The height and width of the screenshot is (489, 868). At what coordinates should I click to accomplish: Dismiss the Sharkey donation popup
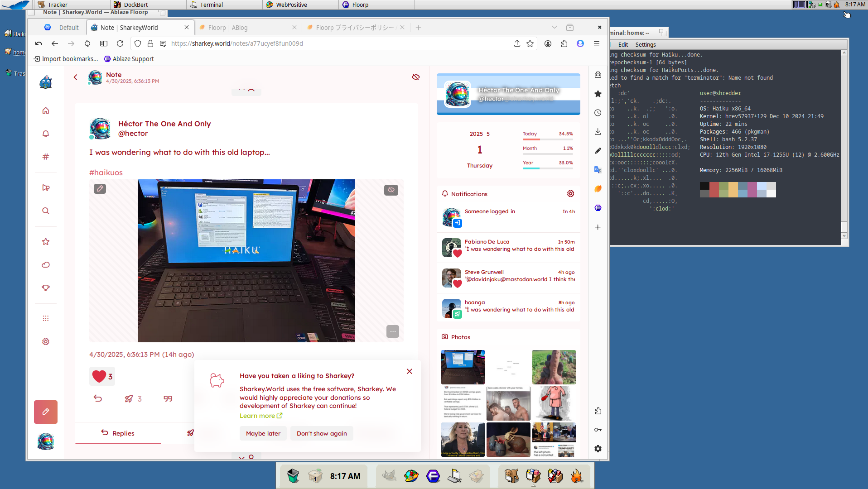click(x=410, y=371)
